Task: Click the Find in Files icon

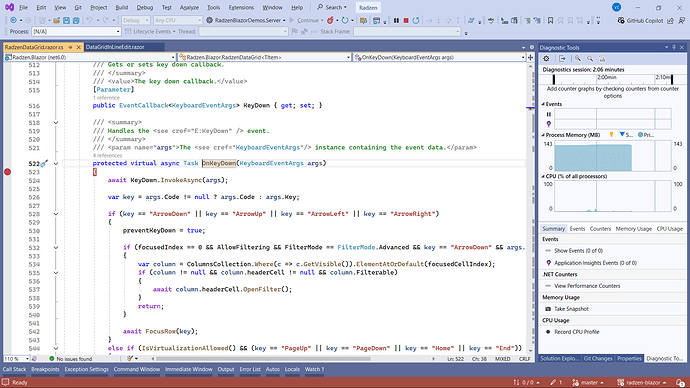Action: tap(363, 20)
